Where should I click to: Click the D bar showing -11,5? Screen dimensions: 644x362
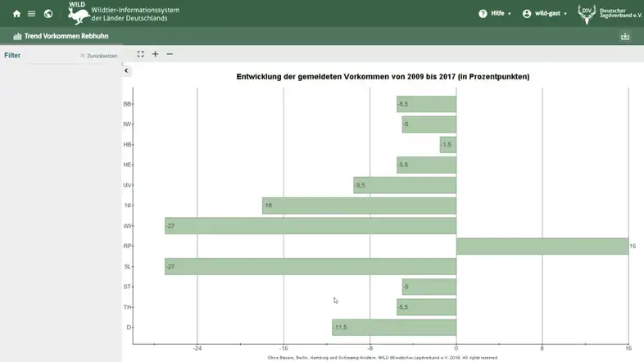click(393, 328)
